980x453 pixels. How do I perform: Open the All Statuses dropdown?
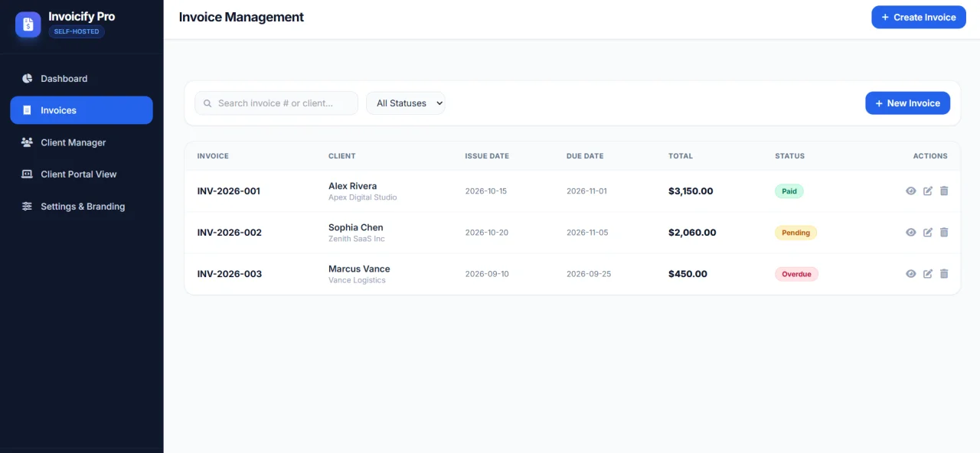[405, 103]
